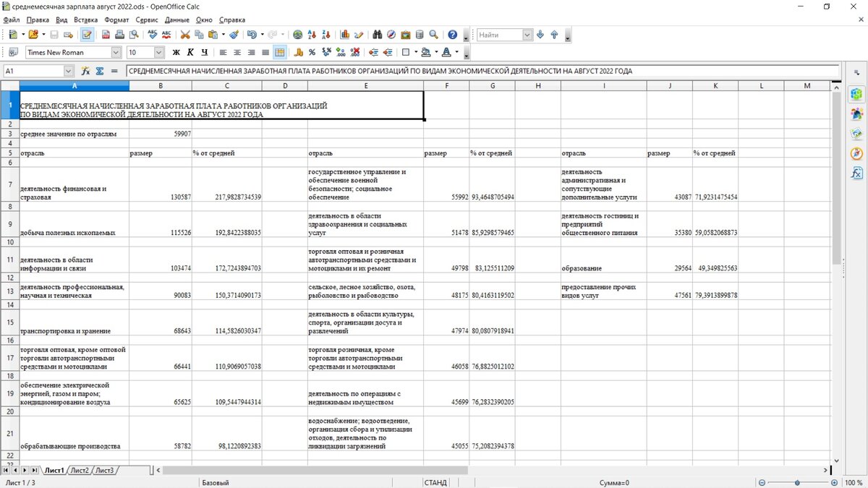
Task: Center the cell text horizontally
Action: pyautogui.click(x=237, y=52)
